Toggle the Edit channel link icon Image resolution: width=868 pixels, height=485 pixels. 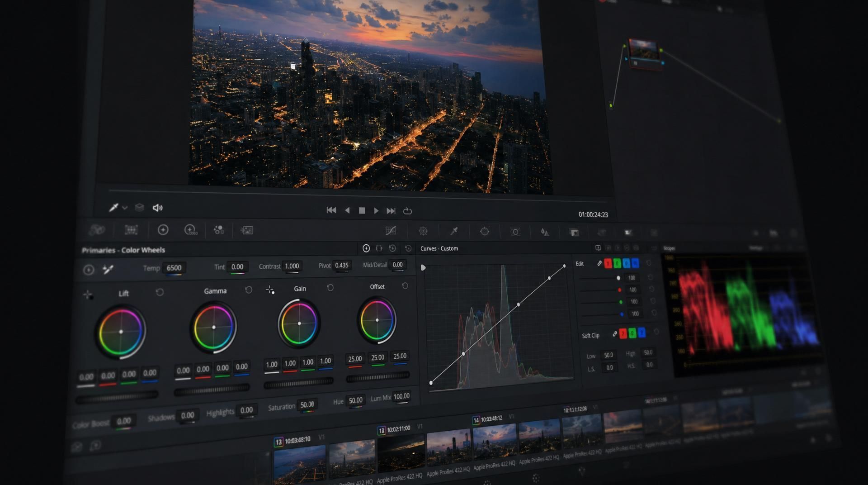pos(599,263)
